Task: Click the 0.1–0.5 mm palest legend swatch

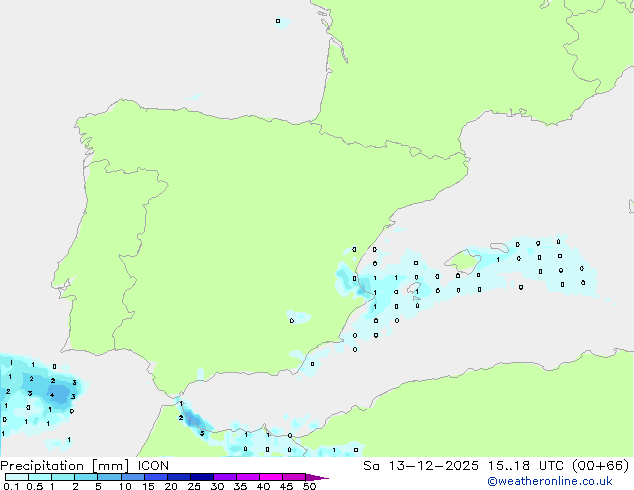Action: click(x=17, y=477)
